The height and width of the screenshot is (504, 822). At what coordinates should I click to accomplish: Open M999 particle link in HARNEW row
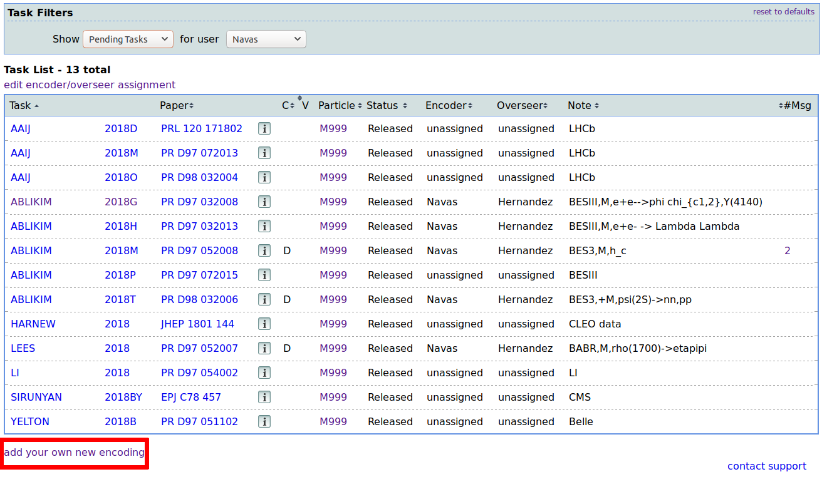click(333, 324)
